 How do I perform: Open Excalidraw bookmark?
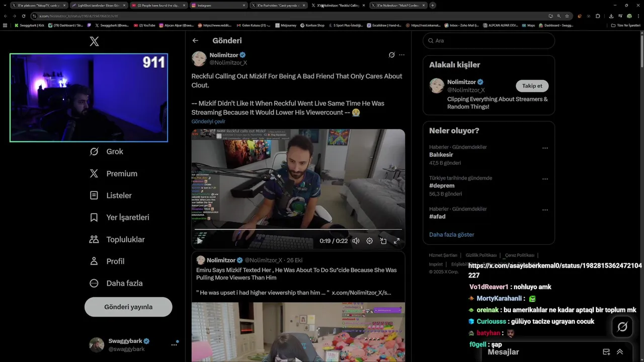pyautogui.click(x=384, y=25)
